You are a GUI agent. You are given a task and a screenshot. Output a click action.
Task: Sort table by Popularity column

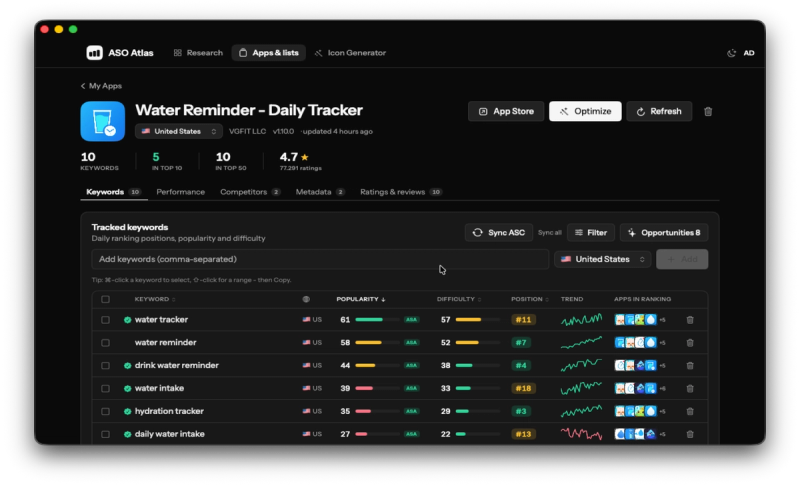(361, 299)
